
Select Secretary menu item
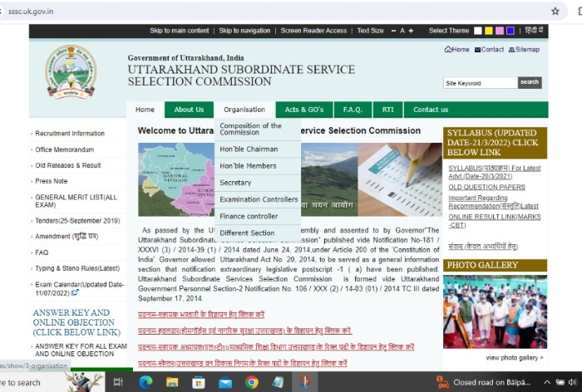[x=258, y=183]
